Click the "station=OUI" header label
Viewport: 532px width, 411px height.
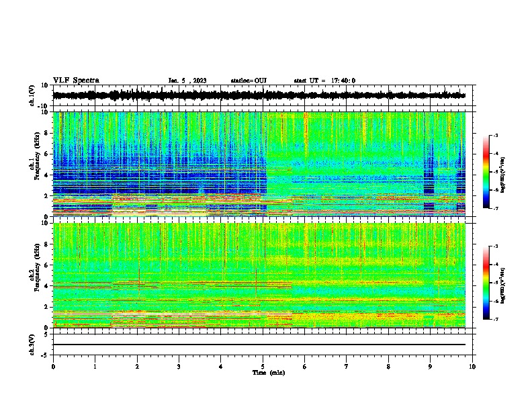point(249,81)
